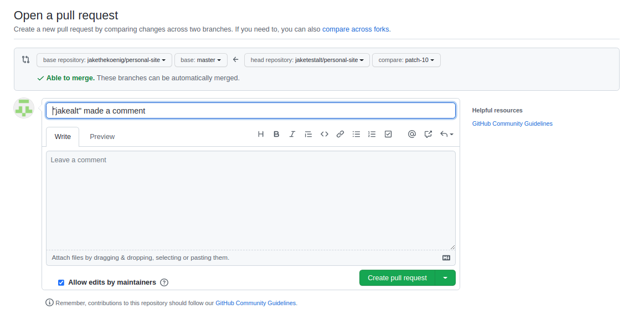Expand the Create pull request options arrow
Screen dimensions: 644x319
(445, 278)
